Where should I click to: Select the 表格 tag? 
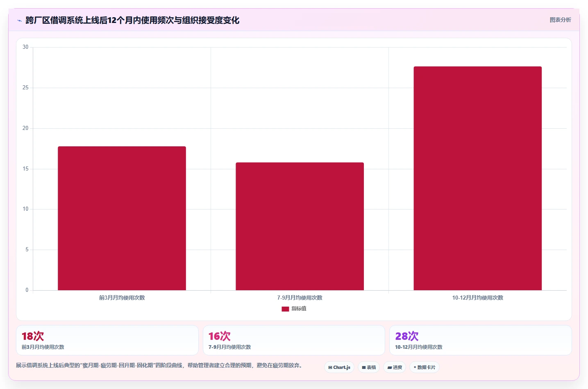click(x=369, y=367)
